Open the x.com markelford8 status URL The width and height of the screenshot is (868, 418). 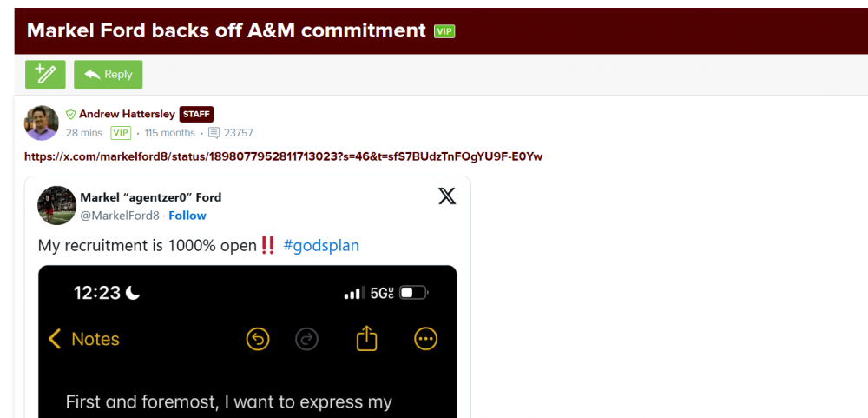(283, 156)
